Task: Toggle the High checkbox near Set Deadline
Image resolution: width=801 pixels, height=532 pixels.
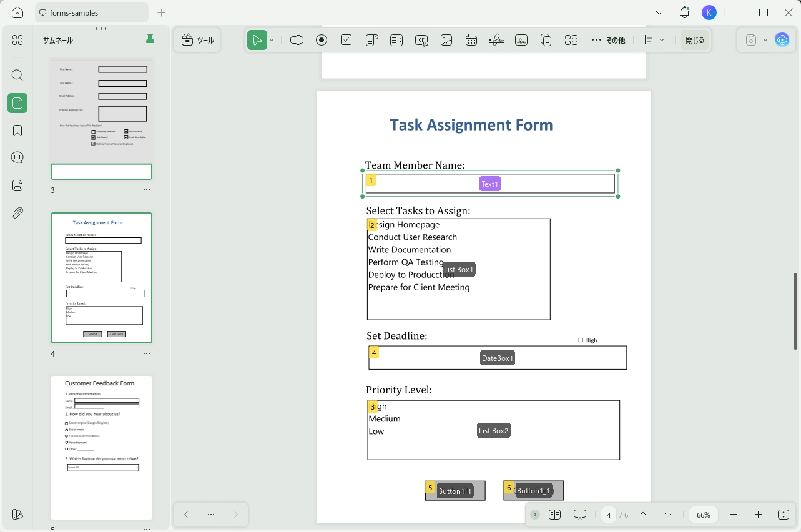Action: [581, 340]
